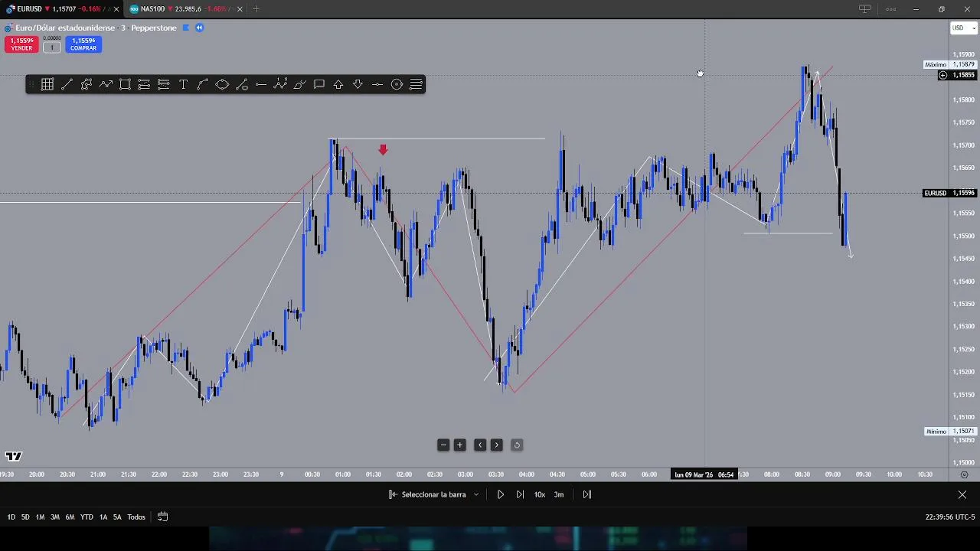
Task: Pick the long position tool in the toolbar
Action: [x=144, y=84]
